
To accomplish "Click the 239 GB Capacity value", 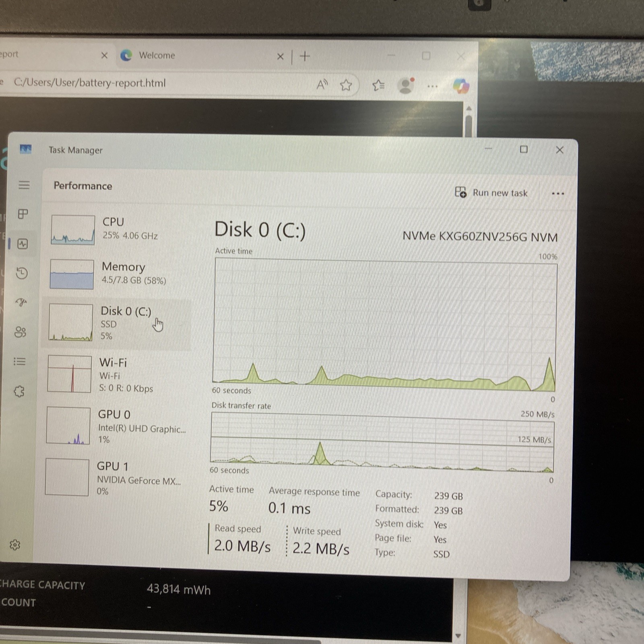I will pyautogui.click(x=448, y=496).
